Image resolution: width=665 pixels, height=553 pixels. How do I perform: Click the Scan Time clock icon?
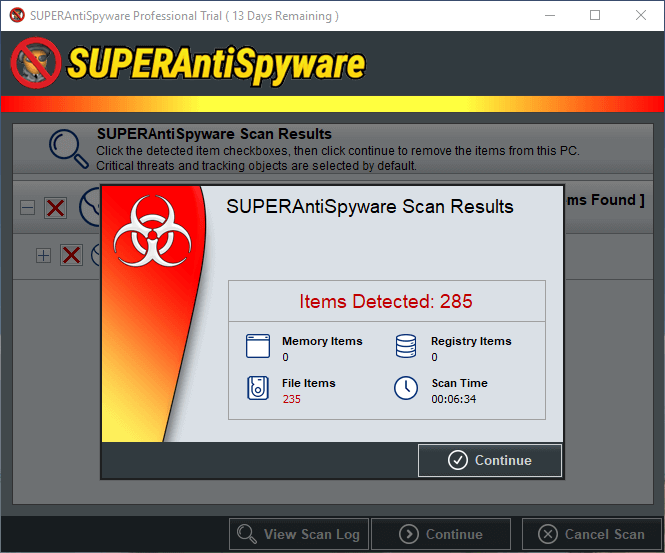[406, 388]
